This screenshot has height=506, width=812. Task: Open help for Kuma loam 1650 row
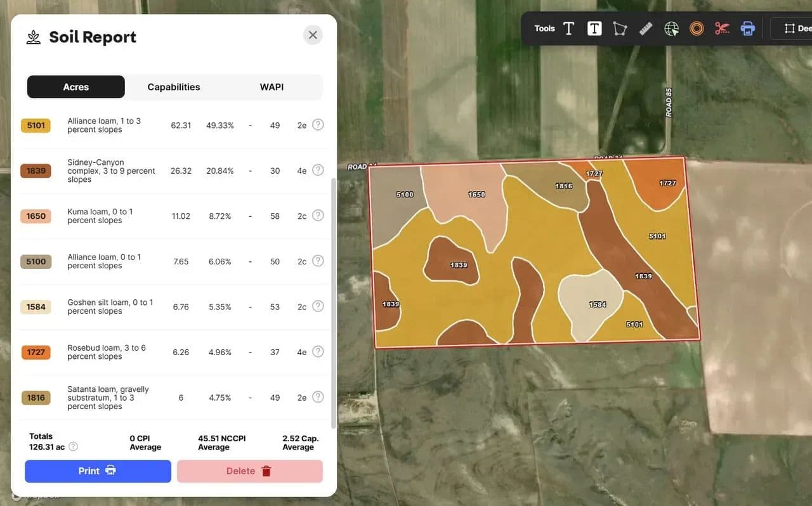(318, 216)
